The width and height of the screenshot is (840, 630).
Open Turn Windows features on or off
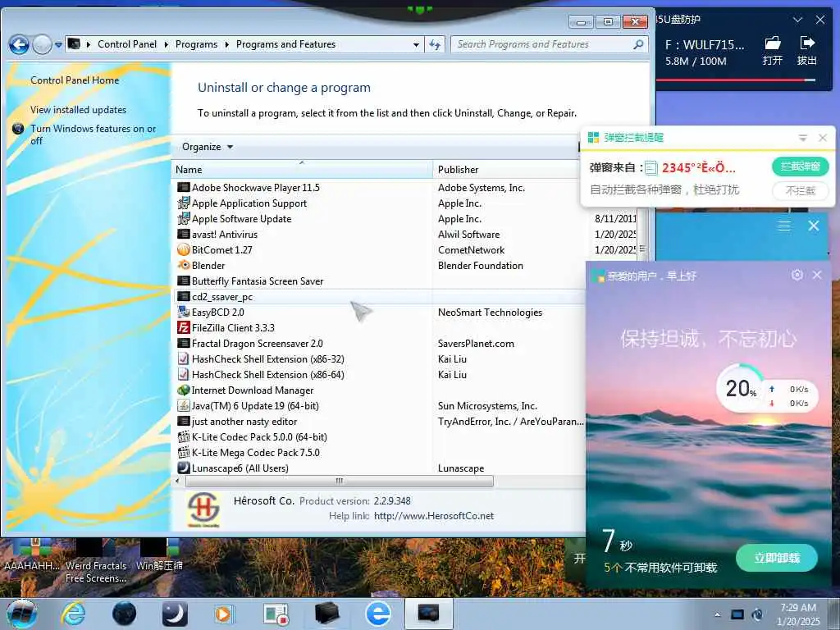click(93, 135)
